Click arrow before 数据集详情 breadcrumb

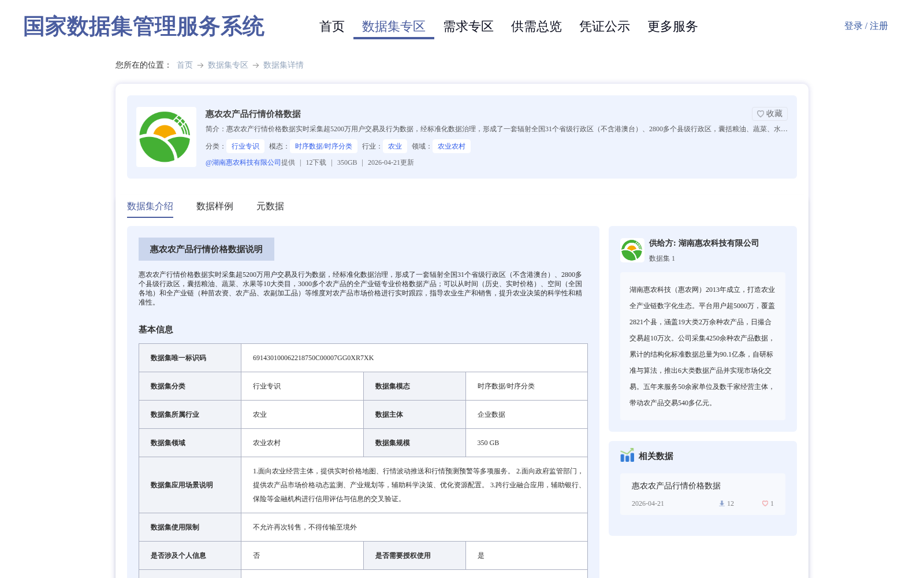pyautogui.click(x=256, y=65)
